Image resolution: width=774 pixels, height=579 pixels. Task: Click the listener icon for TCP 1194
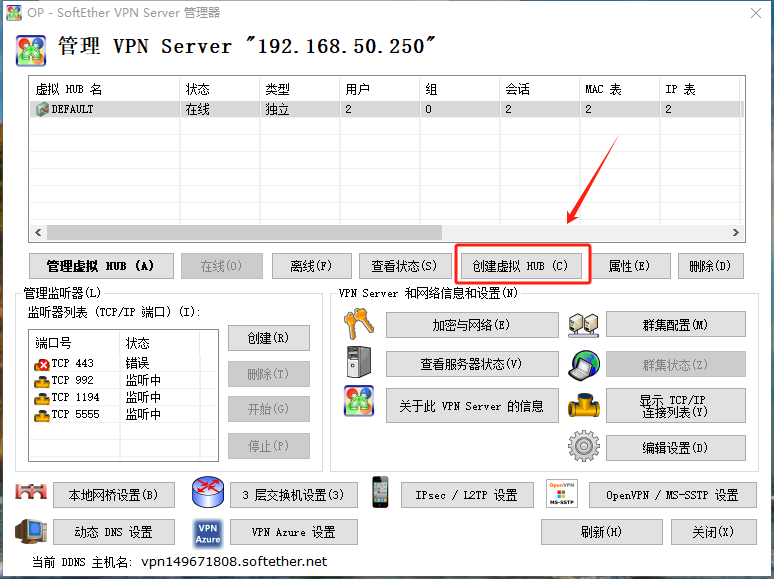pyautogui.click(x=42, y=398)
